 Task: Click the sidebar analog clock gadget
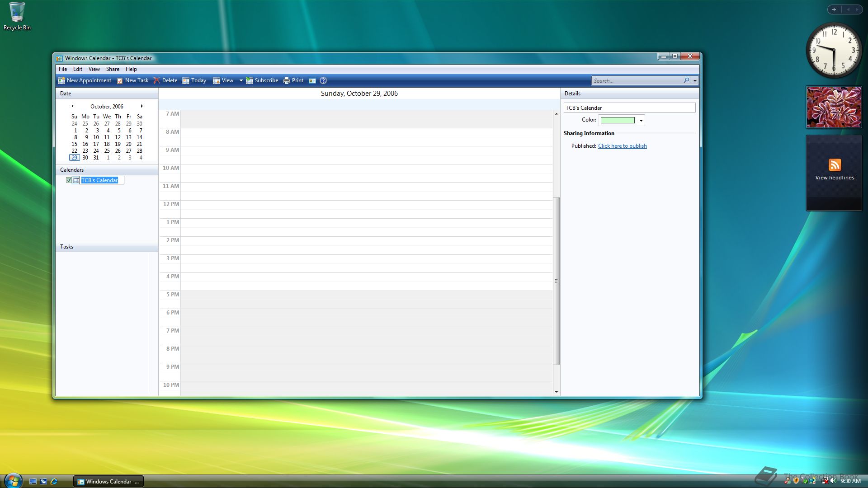[x=834, y=50]
